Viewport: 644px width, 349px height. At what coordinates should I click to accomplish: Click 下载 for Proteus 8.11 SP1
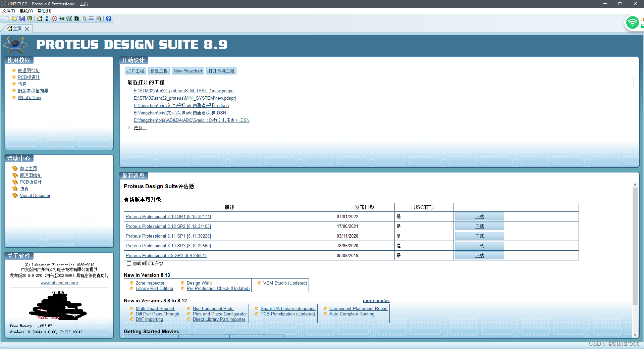(480, 236)
